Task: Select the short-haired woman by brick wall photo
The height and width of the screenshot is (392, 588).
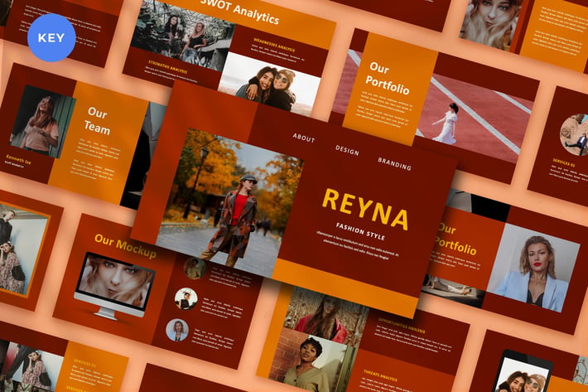Action: pos(313,361)
